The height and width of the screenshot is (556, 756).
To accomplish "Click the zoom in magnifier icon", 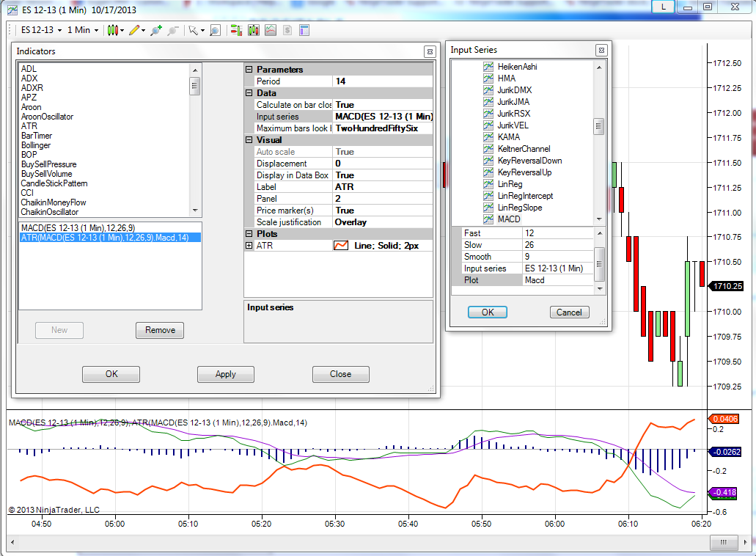I will (155, 30).
